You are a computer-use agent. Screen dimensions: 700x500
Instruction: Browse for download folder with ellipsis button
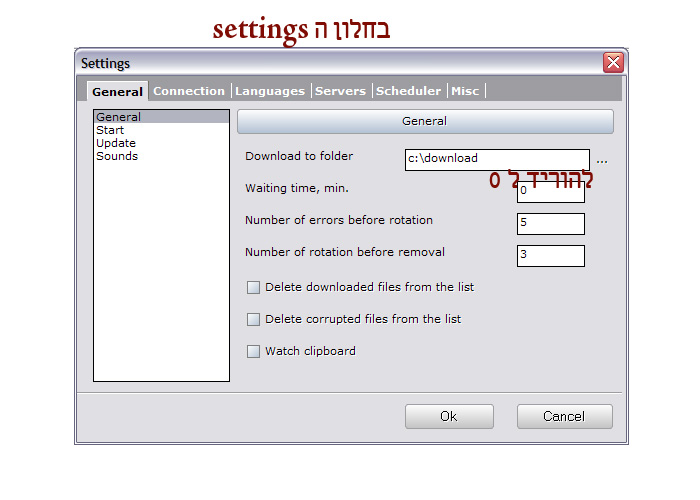[x=602, y=159]
